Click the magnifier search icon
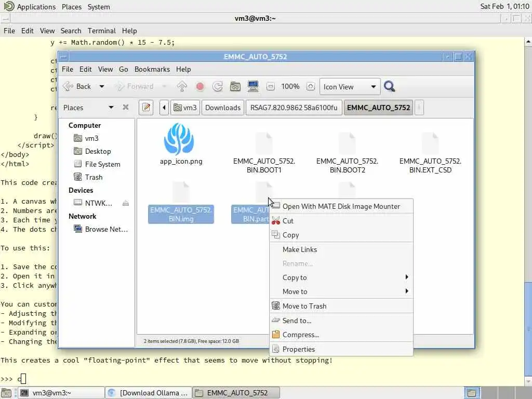Image resolution: width=532 pixels, height=399 pixels. 390,87
